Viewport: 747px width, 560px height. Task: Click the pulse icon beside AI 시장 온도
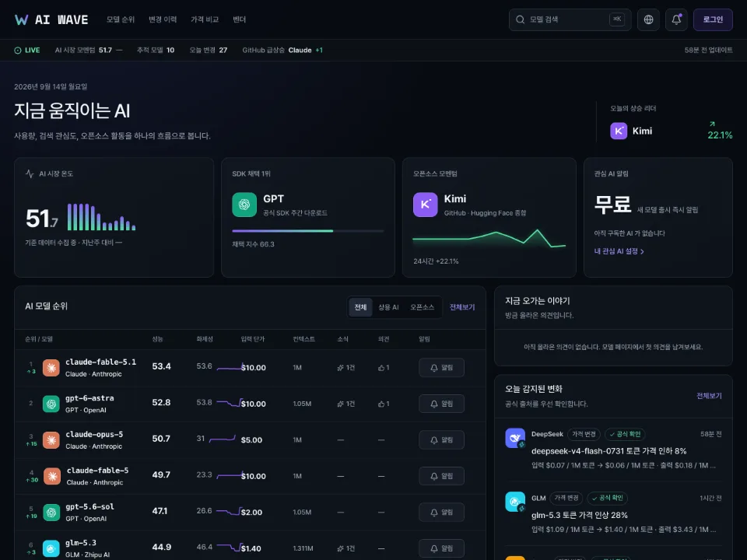pos(30,173)
